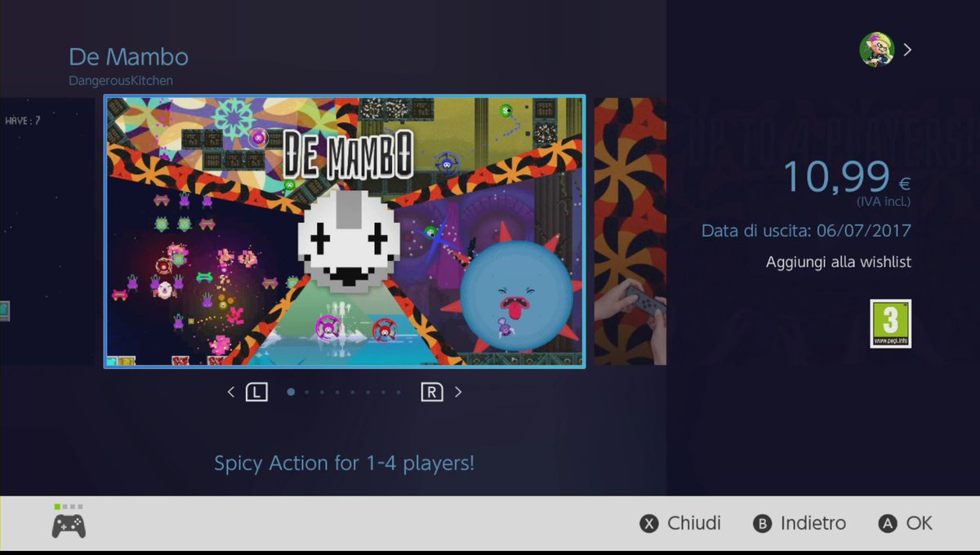This screenshot has width=980, height=555.
Task: Click the L shoulder button icon
Action: pyautogui.click(x=256, y=392)
